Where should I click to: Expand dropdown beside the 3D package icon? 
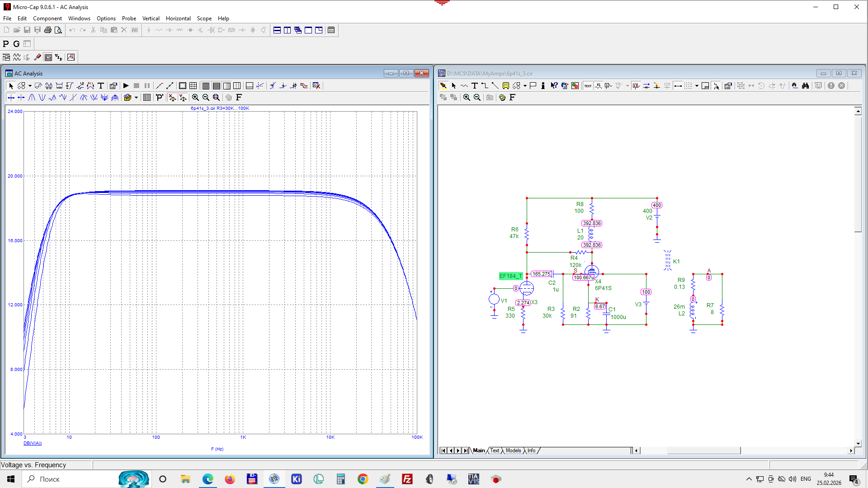point(136,98)
